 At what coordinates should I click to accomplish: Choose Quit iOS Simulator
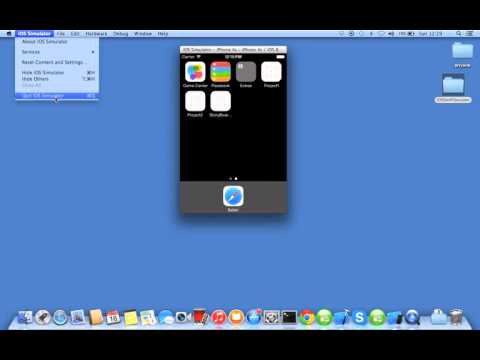click(x=57, y=96)
